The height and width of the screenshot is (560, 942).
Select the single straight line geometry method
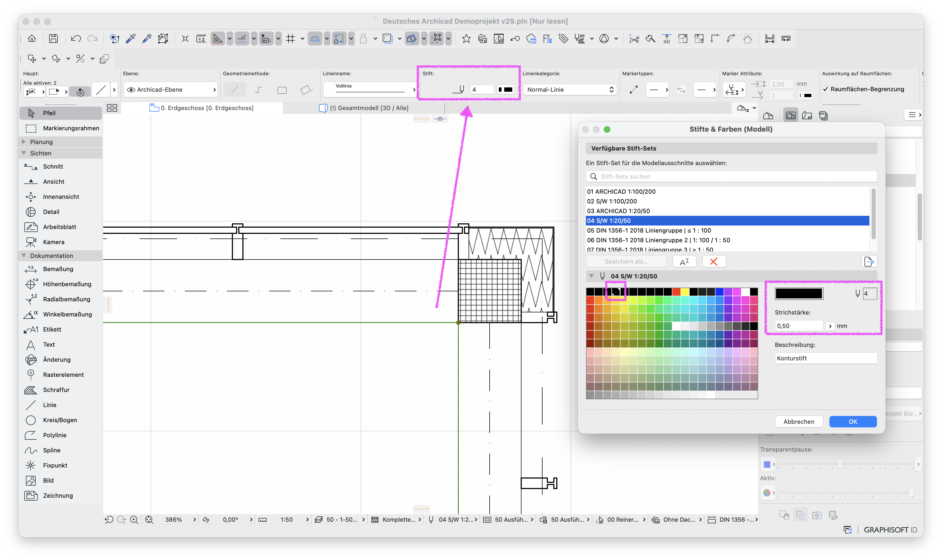point(235,90)
